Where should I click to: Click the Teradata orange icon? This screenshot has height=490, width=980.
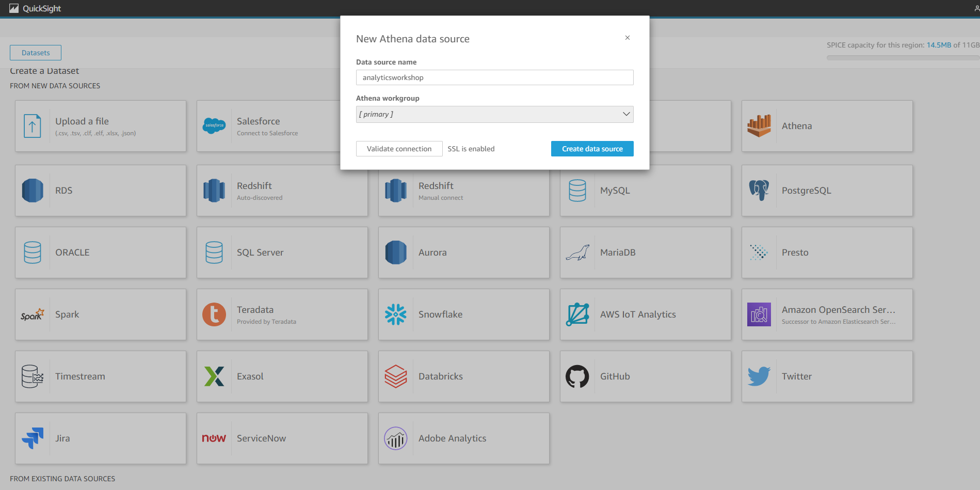click(214, 314)
